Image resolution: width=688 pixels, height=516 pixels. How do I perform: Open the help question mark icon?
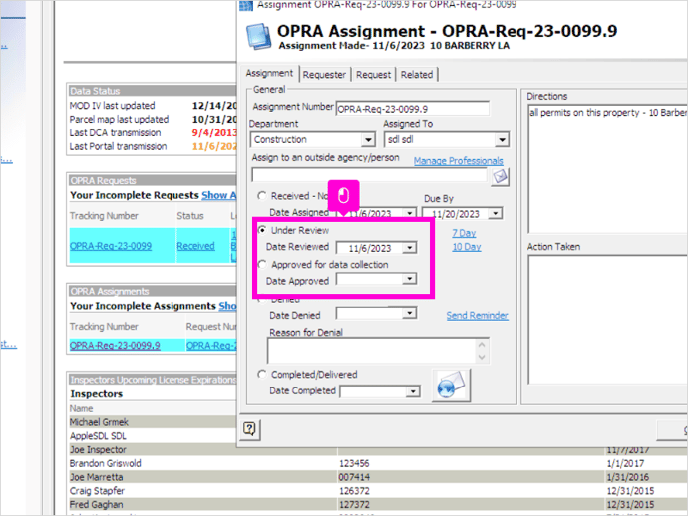coord(250,429)
